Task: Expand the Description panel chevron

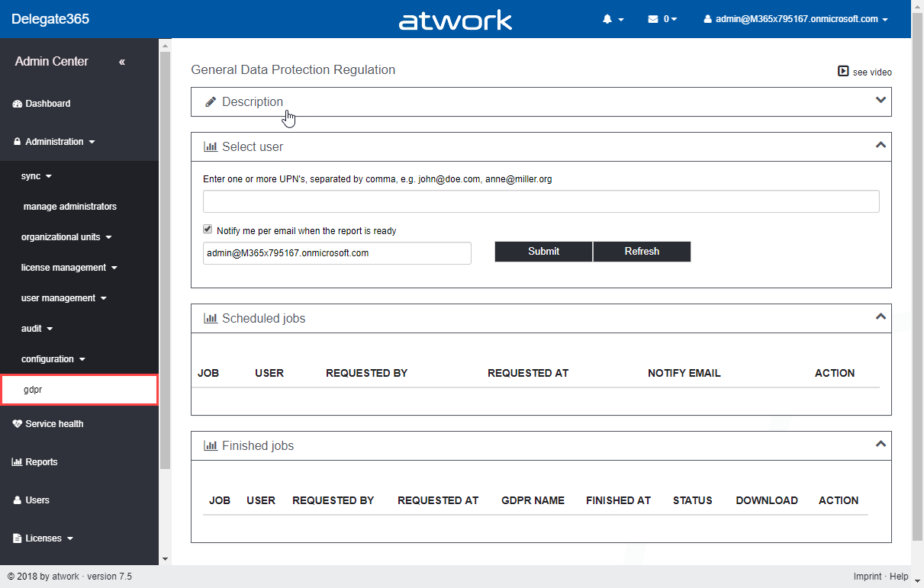Action: [881, 101]
